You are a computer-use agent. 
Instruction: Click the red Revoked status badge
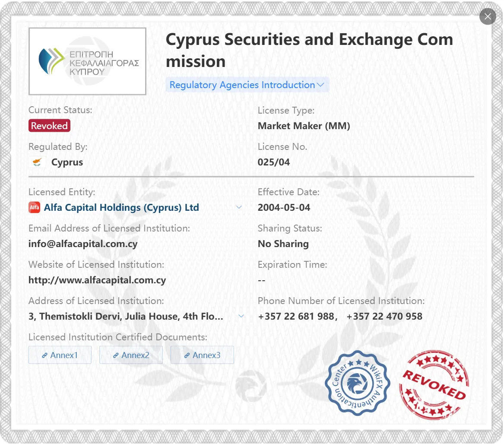(49, 126)
